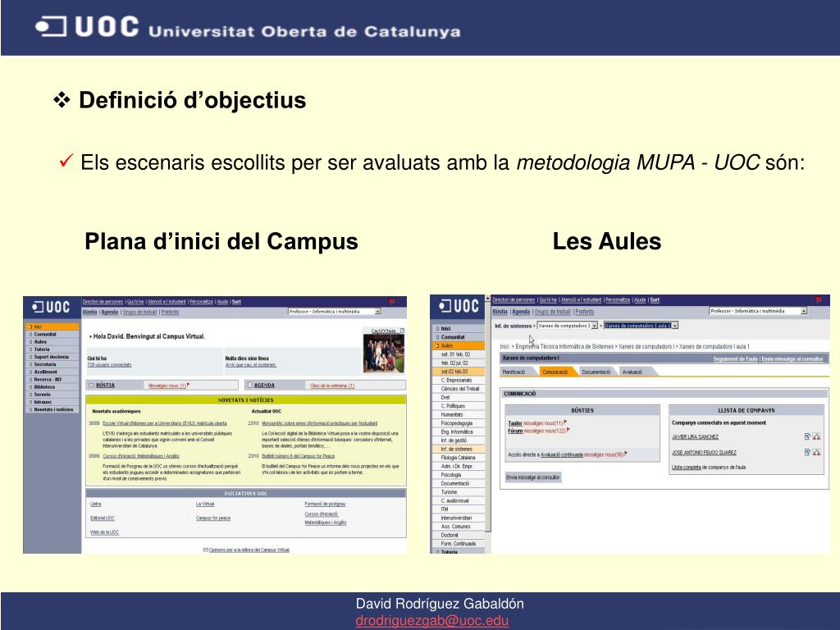840x630 pixels.
Task: Select Psicopedagogia in the Aules sidebar
Action: click(x=459, y=423)
